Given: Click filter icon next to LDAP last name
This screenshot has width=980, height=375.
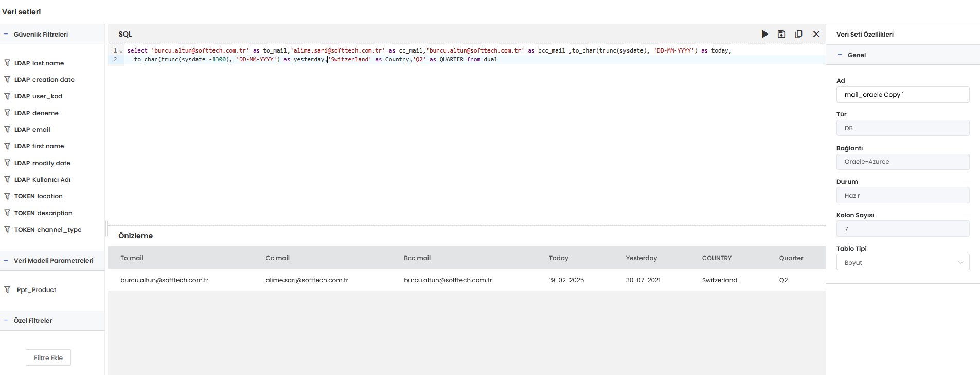Looking at the screenshot, I should coord(7,63).
